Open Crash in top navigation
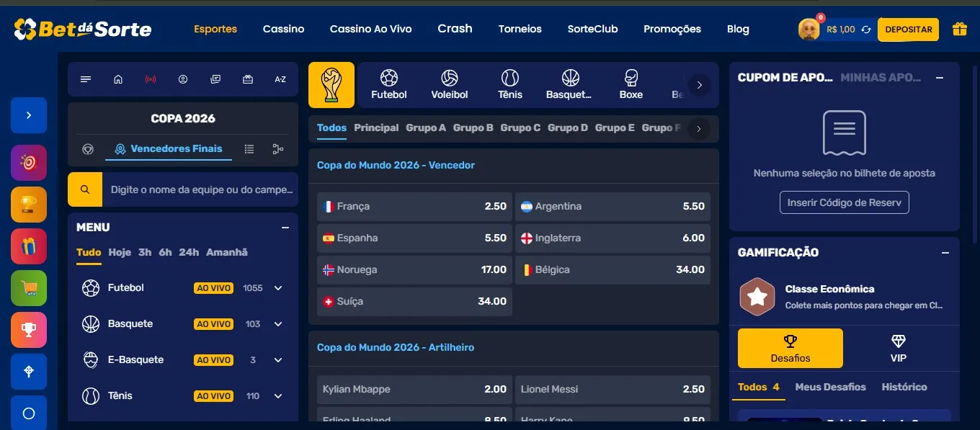This screenshot has height=430, width=980. pyautogui.click(x=455, y=29)
